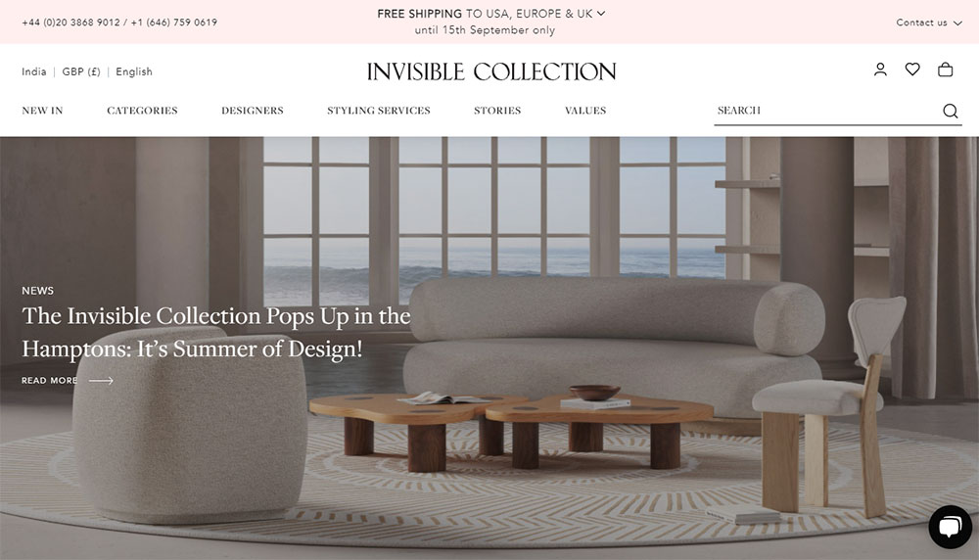Open the wishlist heart icon
Viewport: 979px width, 560px height.
(912, 70)
